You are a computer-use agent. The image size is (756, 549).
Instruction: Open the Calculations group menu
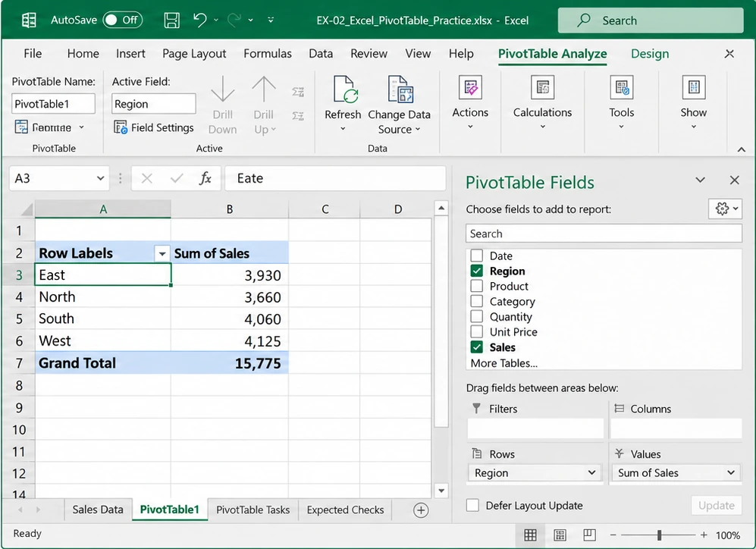[x=542, y=102]
